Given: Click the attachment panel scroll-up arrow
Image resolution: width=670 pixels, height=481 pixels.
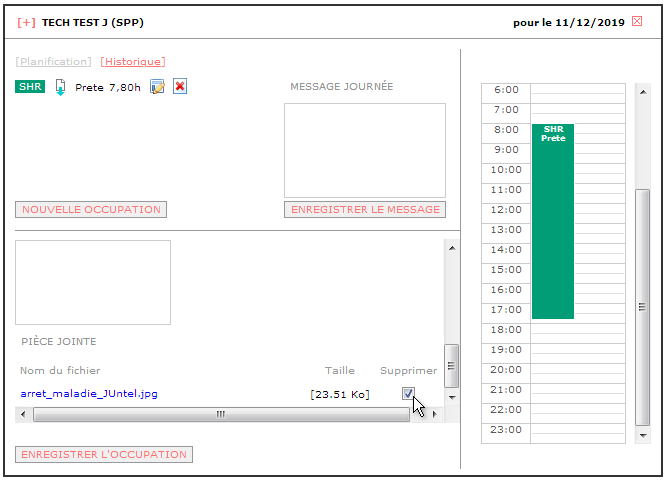Looking at the screenshot, I should pyautogui.click(x=452, y=248).
